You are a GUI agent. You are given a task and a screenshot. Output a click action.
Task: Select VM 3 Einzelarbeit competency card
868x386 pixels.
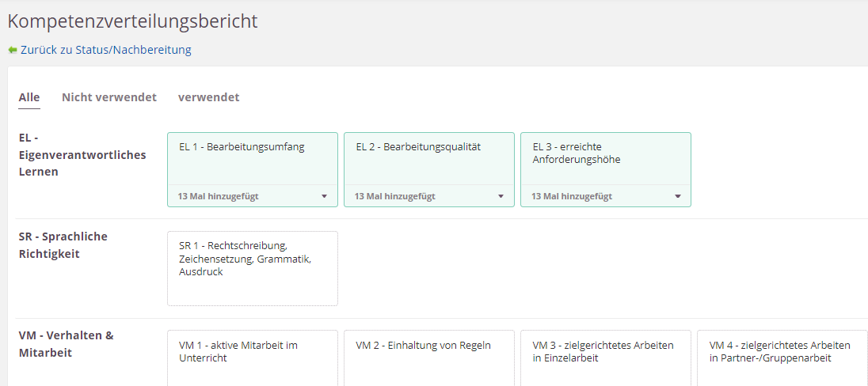tap(606, 357)
